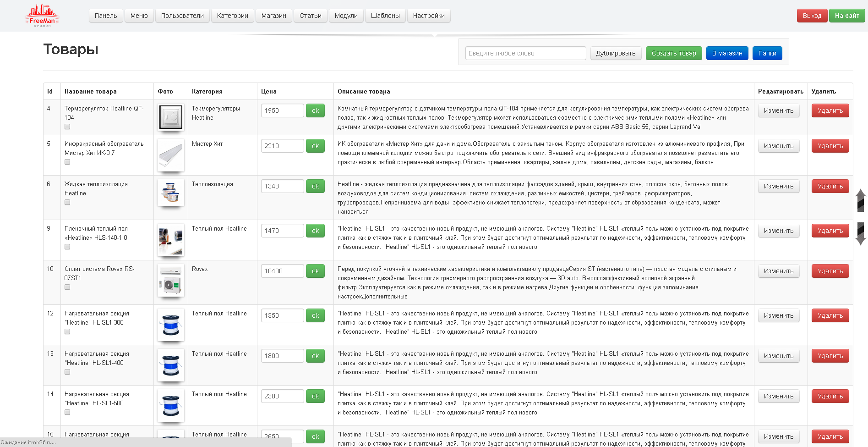This screenshot has height=447, width=868.
Task: Confirm price 1800 with ok button
Action: (315, 356)
